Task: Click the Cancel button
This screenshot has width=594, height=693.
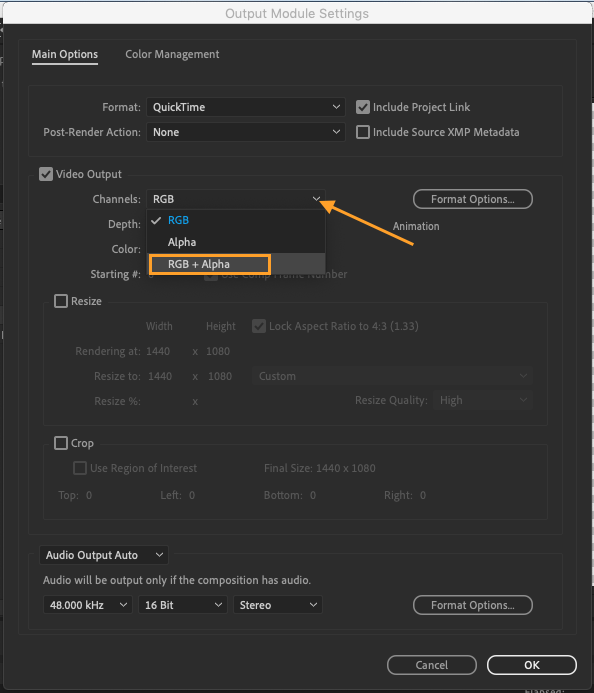Action: (432, 665)
